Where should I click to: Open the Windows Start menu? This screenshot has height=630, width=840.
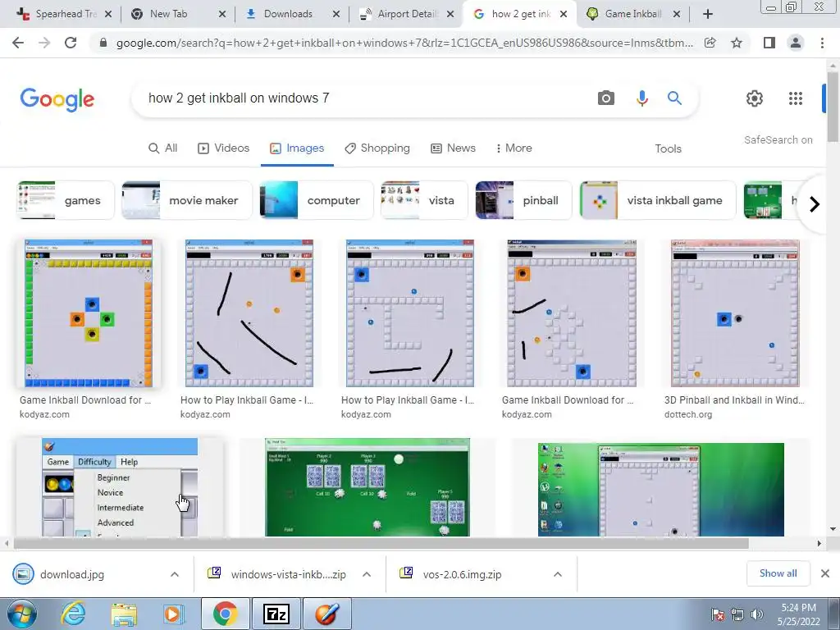[x=21, y=614]
